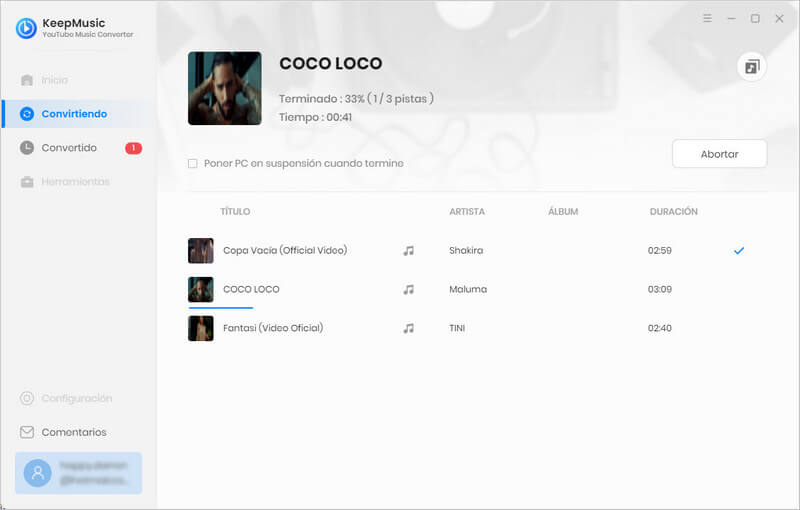Click the Convirtiendo sync icon

click(x=27, y=114)
